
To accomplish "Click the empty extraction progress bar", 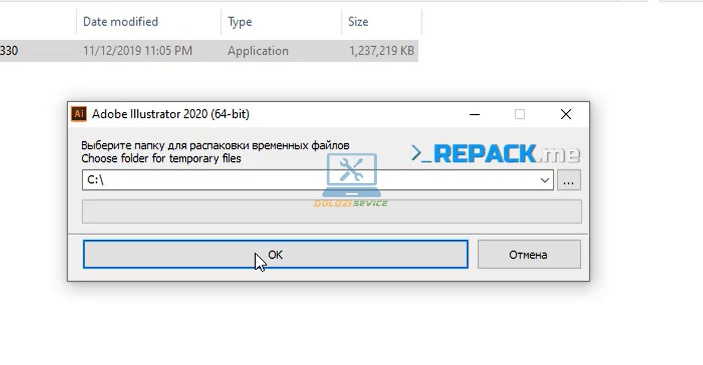I will (x=332, y=212).
